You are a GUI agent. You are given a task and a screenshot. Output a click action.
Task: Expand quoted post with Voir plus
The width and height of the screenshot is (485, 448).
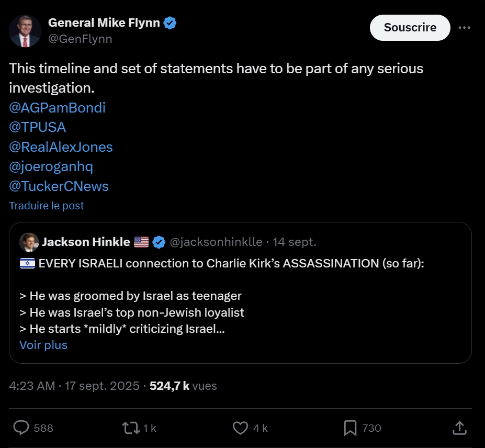43,345
